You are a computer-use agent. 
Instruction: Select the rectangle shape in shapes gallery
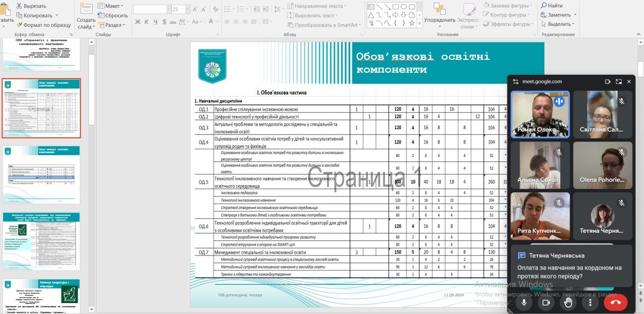click(396, 6)
